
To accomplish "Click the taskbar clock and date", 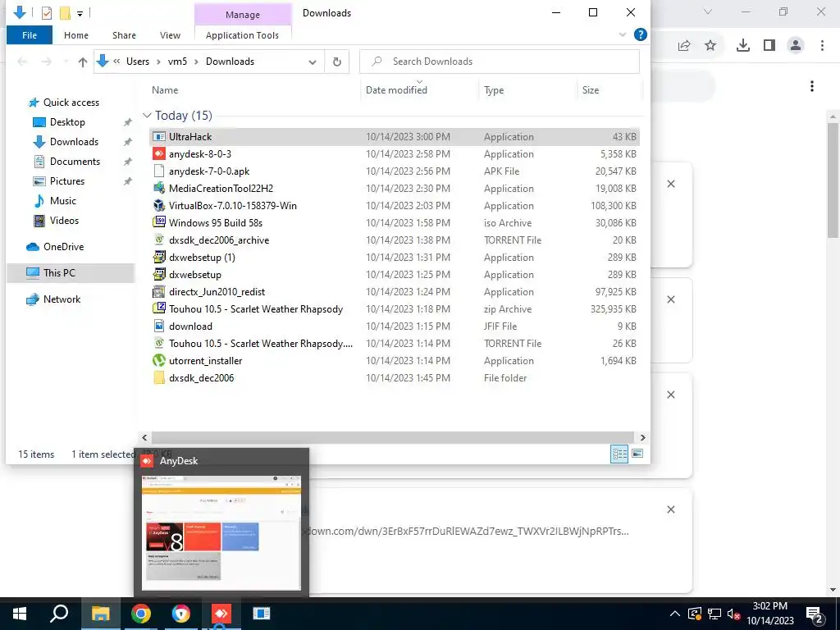I will tap(769, 614).
